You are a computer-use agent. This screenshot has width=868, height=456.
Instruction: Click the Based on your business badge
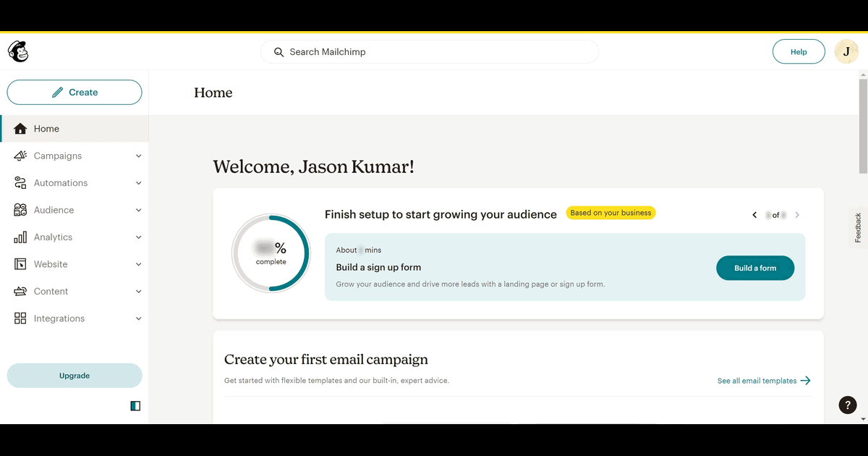pos(610,213)
